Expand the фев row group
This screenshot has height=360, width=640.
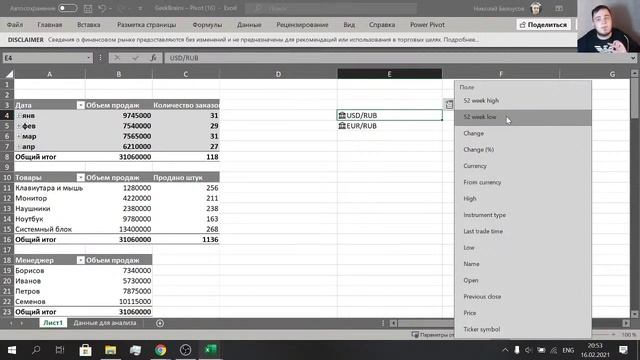(18, 126)
